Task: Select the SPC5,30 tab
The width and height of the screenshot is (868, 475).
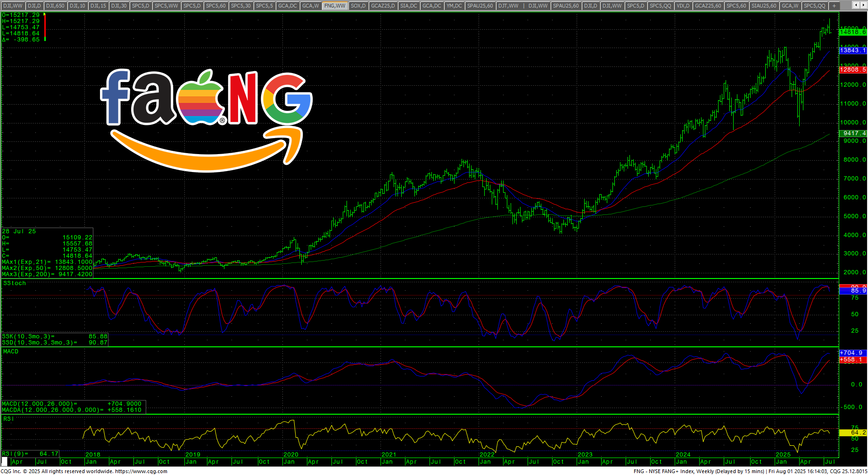Action: click(240, 6)
